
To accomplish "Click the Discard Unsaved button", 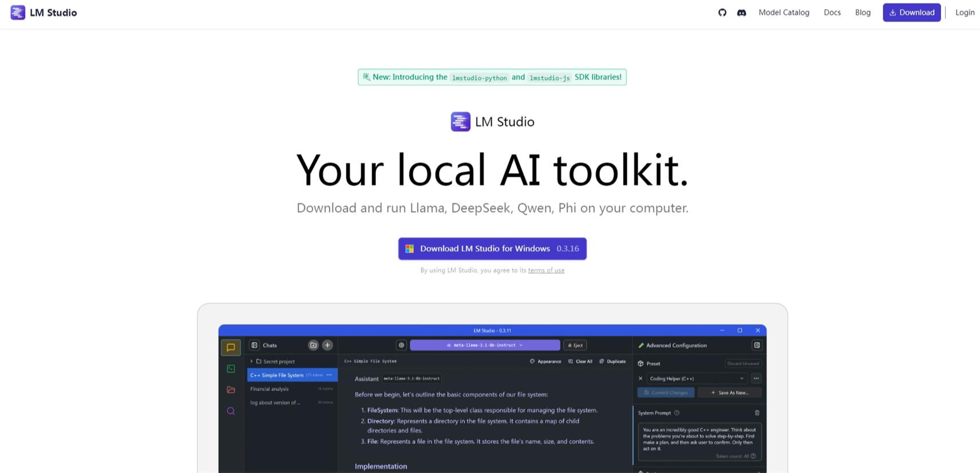I will point(743,364).
